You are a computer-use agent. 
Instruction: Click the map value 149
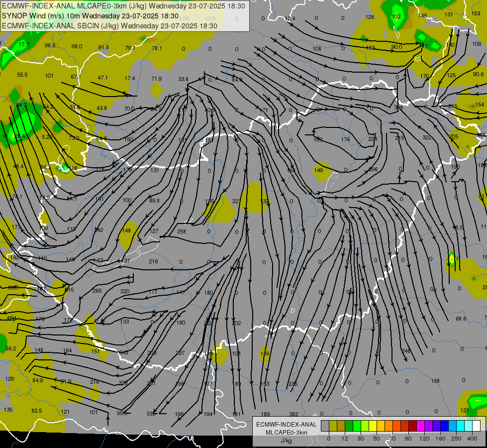coord(319,170)
